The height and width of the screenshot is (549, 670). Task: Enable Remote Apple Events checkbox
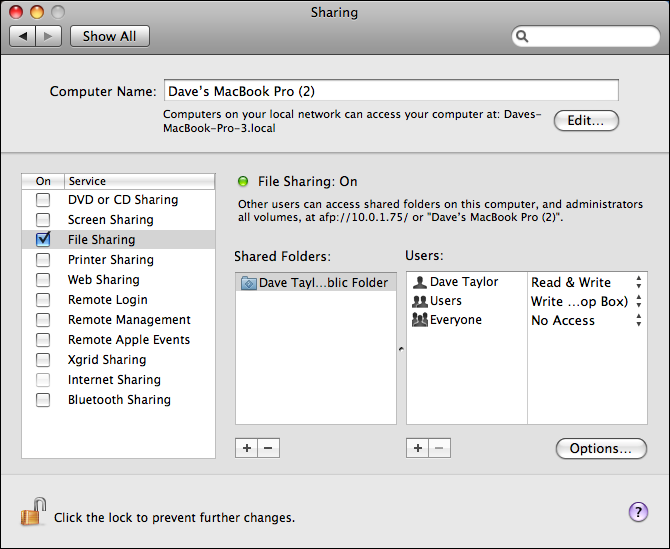click(43, 340)
